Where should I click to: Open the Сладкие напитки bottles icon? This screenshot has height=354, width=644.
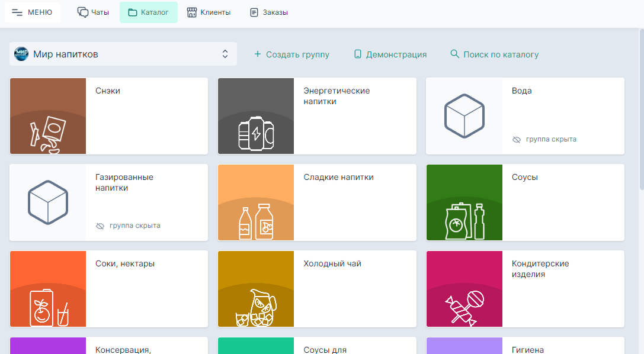[x=256, y=220]
